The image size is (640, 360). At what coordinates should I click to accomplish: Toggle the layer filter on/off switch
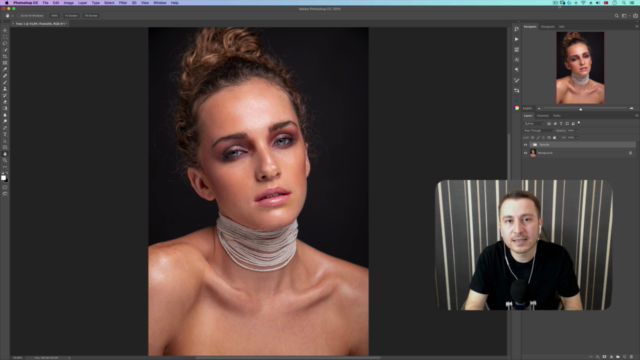[x=579, y=123]
